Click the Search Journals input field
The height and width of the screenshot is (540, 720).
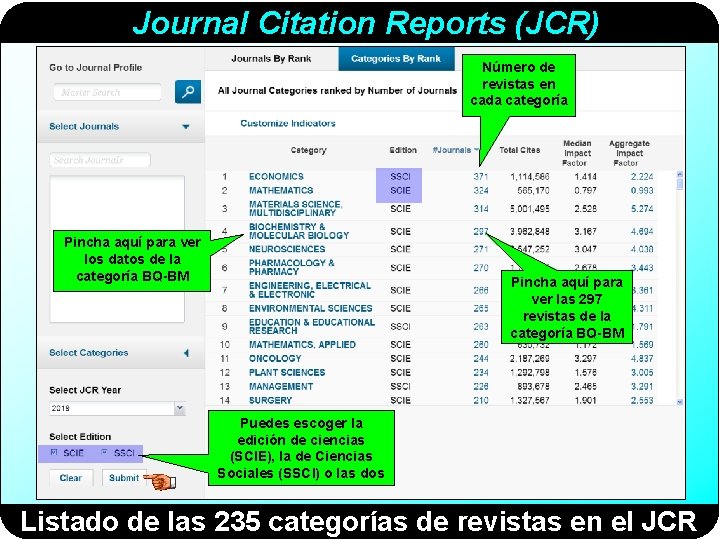click(100, 160)
